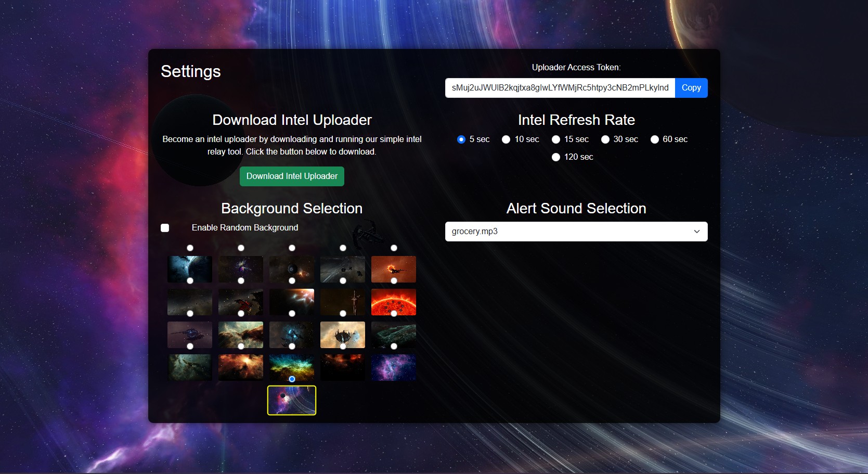Click the 'Enable Random Background' label text
The width and height of the screenshot is (868, 474).
click(x=245, y=228)
